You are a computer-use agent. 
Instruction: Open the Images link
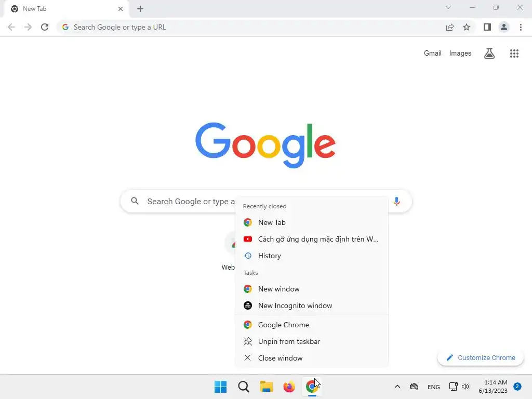(460, 54)
